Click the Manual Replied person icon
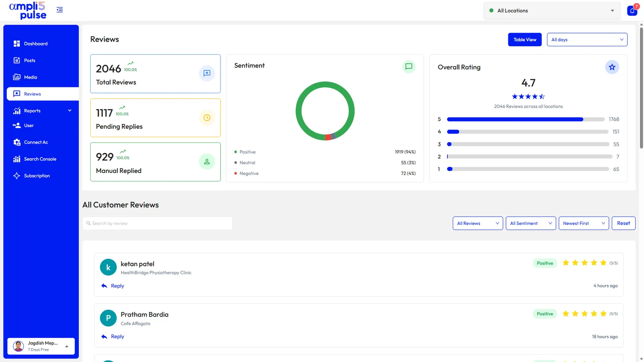The width and height of the screenshot is (644, 362). [x=207, y=162]
